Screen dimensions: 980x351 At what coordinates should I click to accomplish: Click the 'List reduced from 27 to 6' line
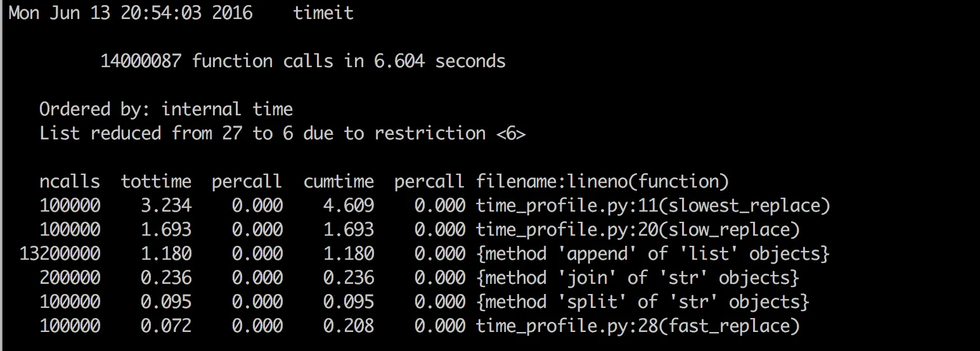click(x=282, y=134)
